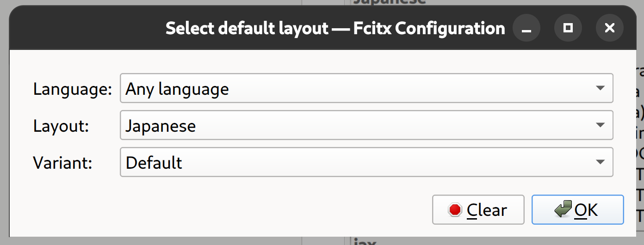Viewport: 644px width, 245px height.
Task: Click the "Language:" field label
Action: 73,89
